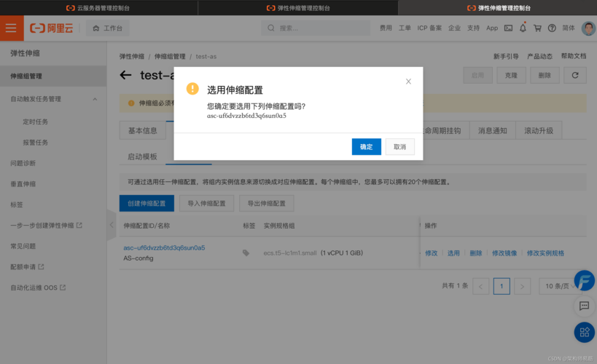Open the 企业 menu
Viewport: 597px width, 364px height.
(x=454, y=28)
